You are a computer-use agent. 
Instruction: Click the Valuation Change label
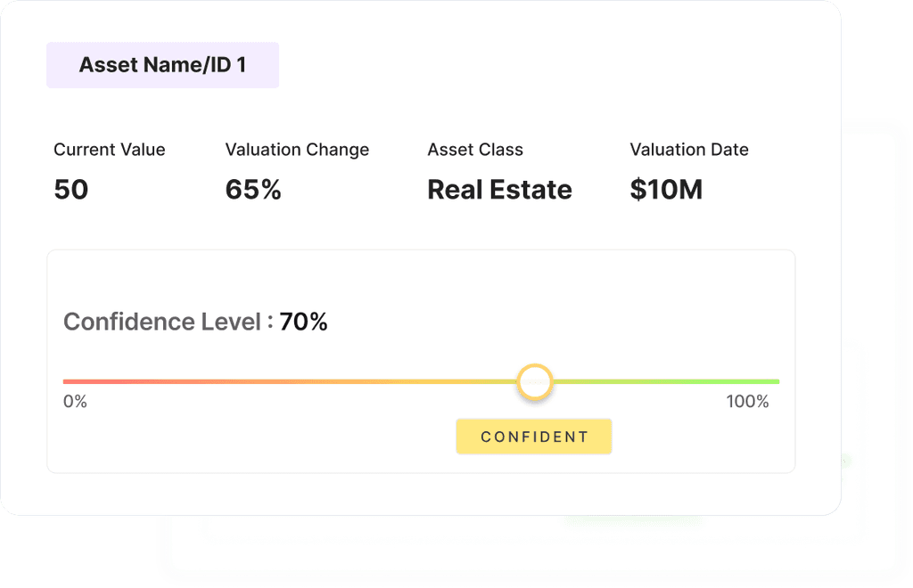tap(297, 150)
